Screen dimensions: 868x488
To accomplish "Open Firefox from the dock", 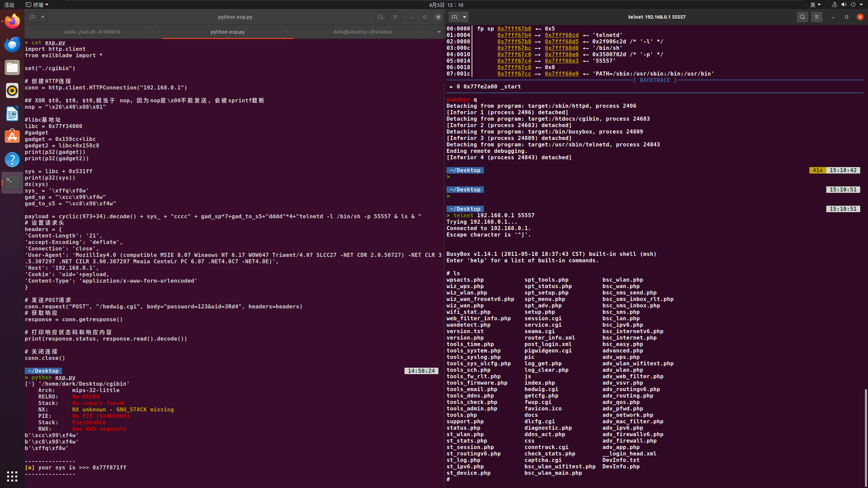I will point(12,21).
